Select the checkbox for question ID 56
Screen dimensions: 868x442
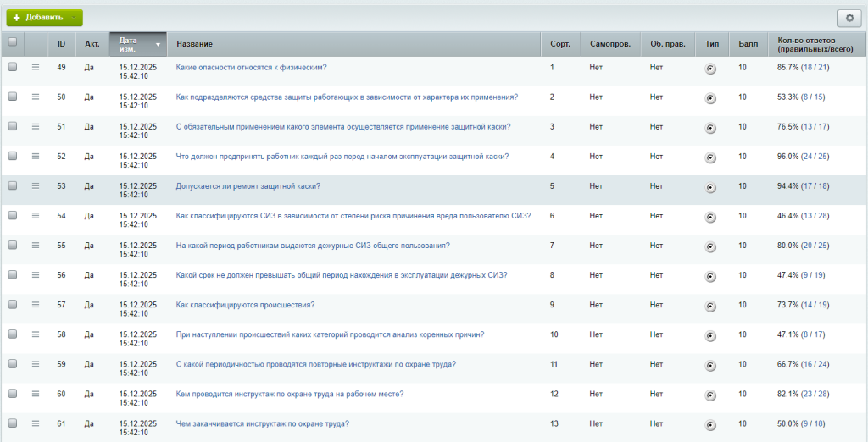(x=12, y=275)
